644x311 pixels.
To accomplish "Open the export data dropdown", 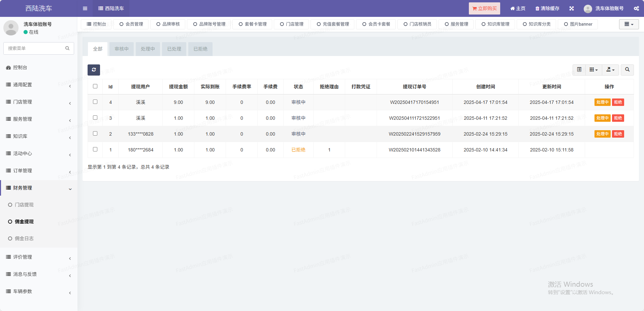I will tap(610, 70).
